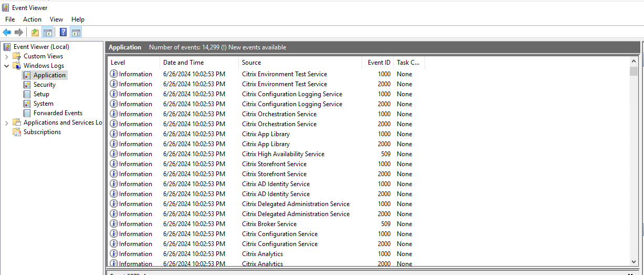This screenshot has width=644, height=275.
Task: Open the File menu
Action: coord(10,19)
